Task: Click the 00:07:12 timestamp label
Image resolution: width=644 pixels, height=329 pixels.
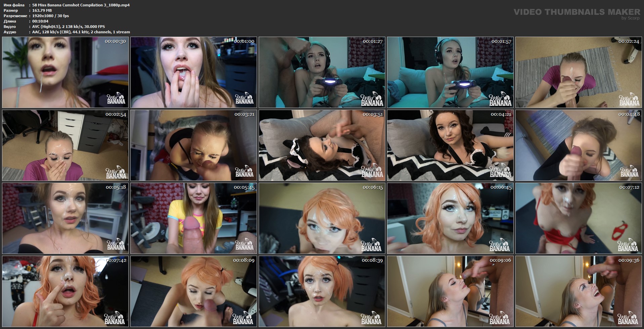Action: [x=629, y=187]
